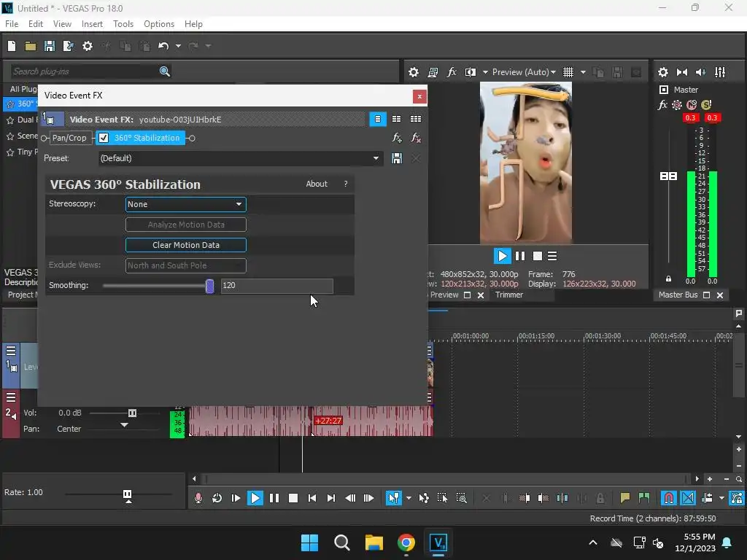
Task: Click the Clear Motion Data button
Action: [186, 245]
